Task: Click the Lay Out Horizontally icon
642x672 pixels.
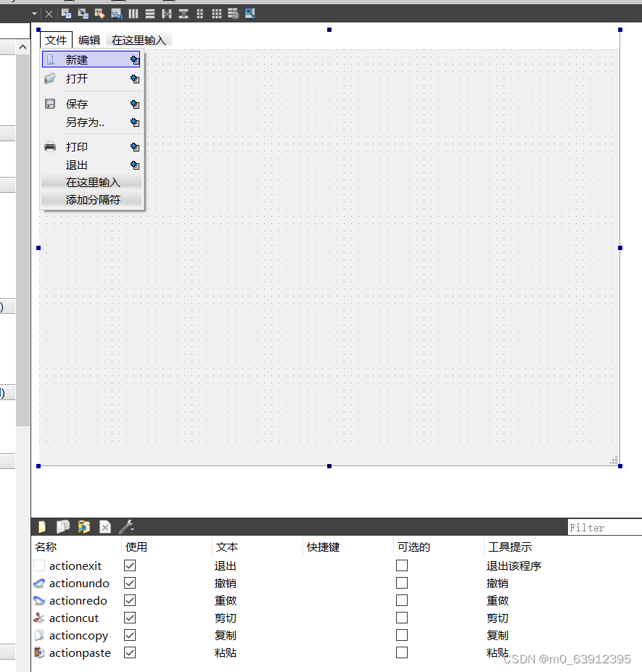Action: pyautogui.click(x=133, y=13)
